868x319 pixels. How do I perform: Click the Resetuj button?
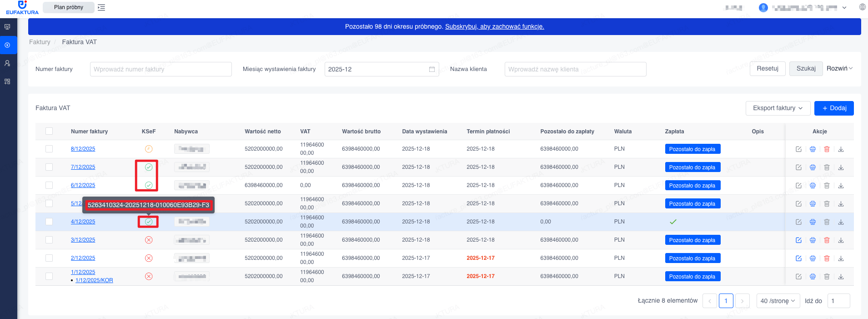click(768, 69)
